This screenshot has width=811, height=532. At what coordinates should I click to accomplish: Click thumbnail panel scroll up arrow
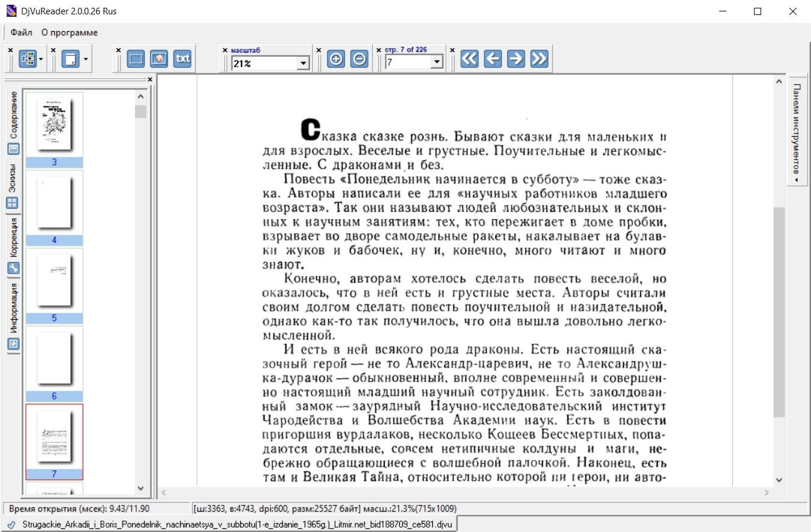click(141, 96)
